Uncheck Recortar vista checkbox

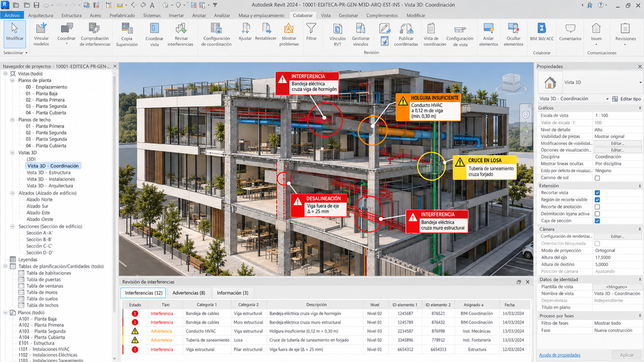tap(597, 192)
